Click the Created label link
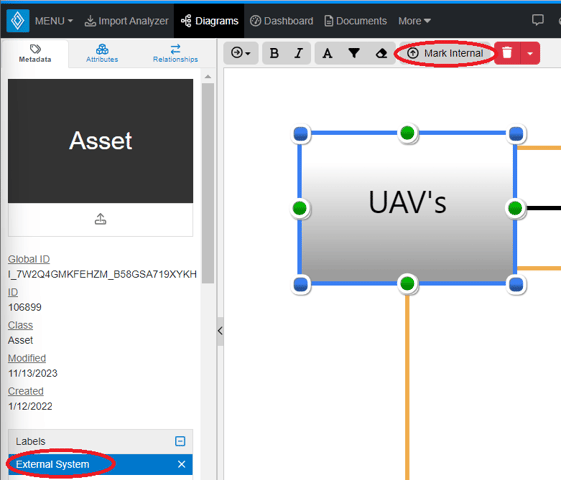The height and width of the screenshot is (480, 561). [26, 391]
